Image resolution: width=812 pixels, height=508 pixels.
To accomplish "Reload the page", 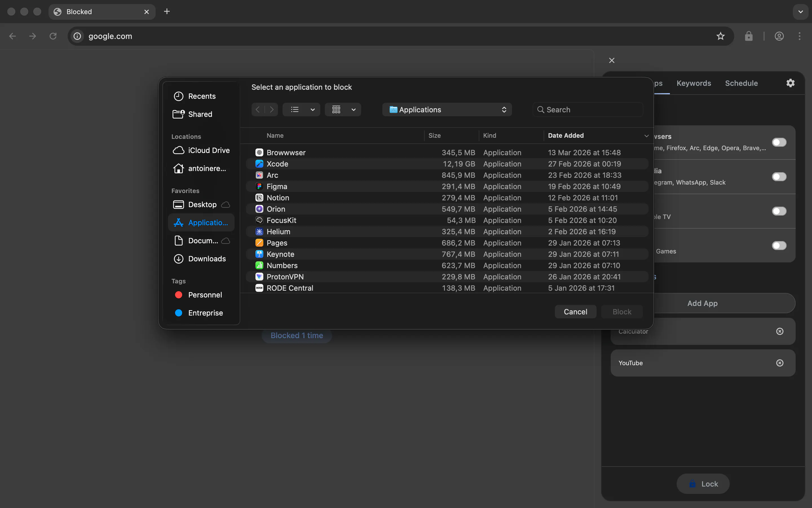I will [53, 36].
